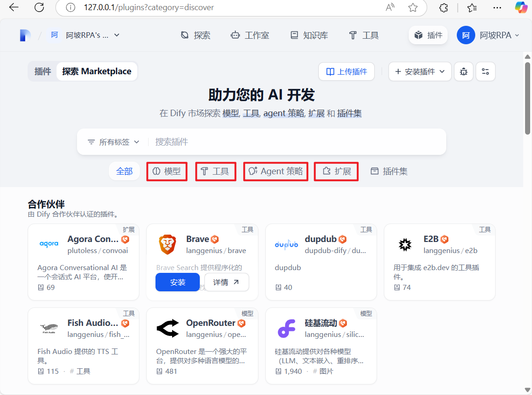Screen dimensions: 532x395
Task: Click the scrollbar down arrow
Action: tap(527, 390)
